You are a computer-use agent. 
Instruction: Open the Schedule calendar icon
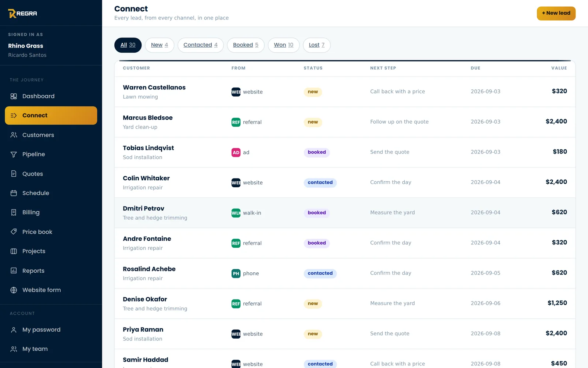(x=14, y=193)
